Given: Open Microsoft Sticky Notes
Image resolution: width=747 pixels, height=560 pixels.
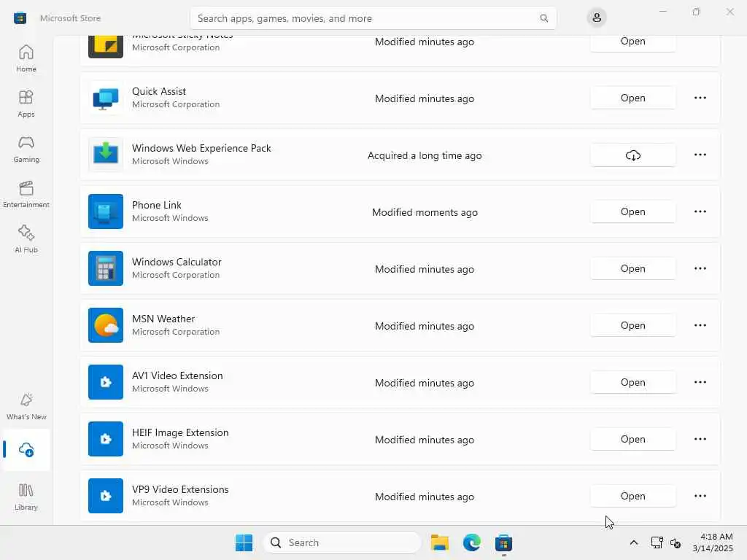Looking at the screenshot, I should point(632,43).
